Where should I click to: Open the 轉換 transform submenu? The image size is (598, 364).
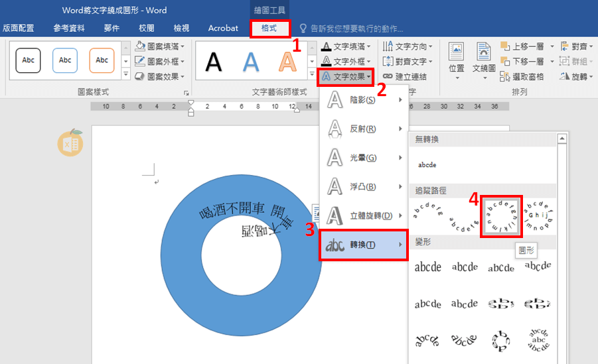pos(363,245)
